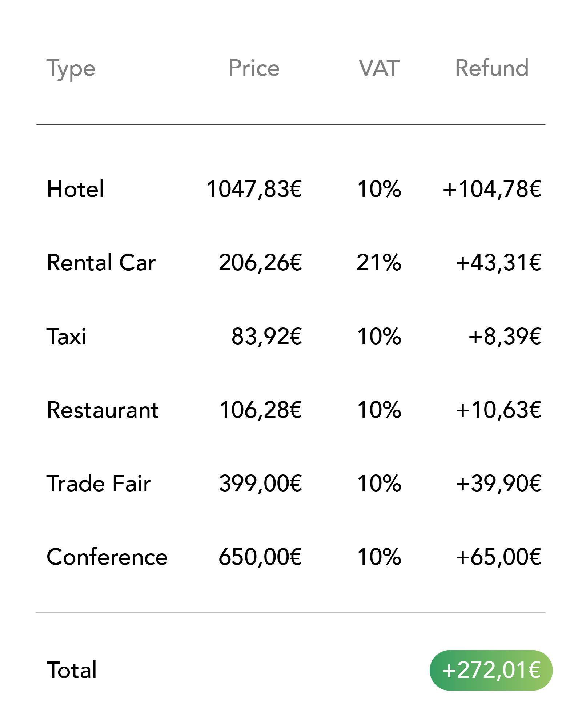The image size is (582, 728).
Task: Select the Conference row label
Action: pyautogui.click(x=107, y=557)
